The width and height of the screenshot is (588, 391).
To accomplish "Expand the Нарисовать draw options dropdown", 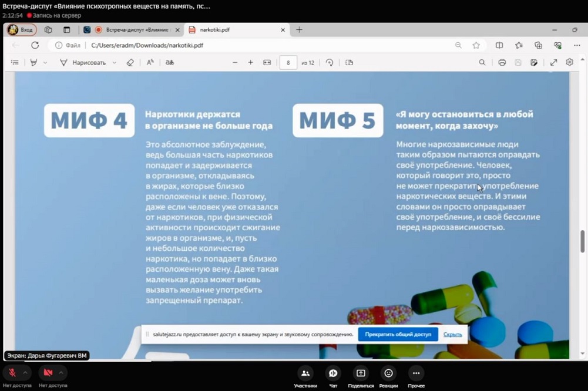I will tap(114, 63).
